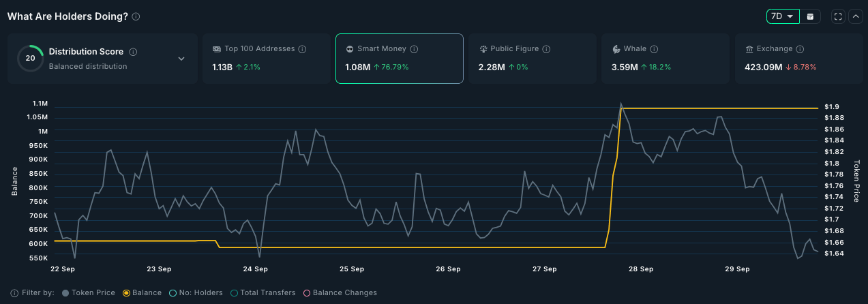Viewport: 868px width, 304px height.
Task: Select the Smart Money card
Action: 399,59
